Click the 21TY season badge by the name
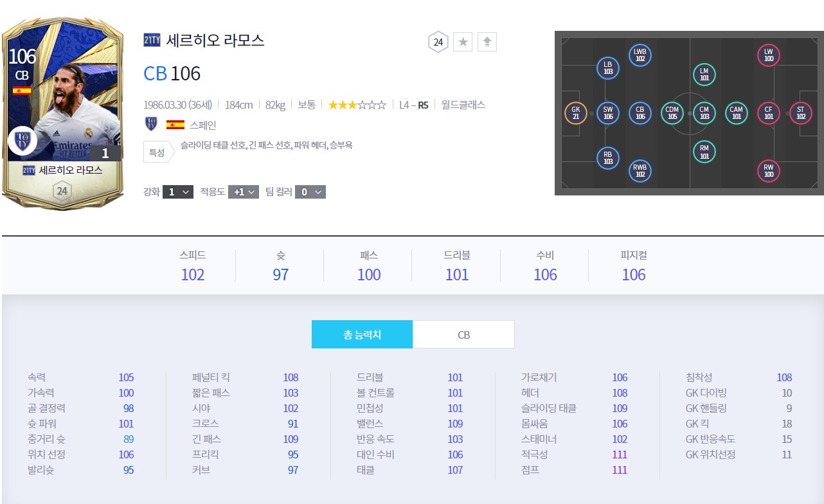 pyautogui.click(x=152, y=41)
